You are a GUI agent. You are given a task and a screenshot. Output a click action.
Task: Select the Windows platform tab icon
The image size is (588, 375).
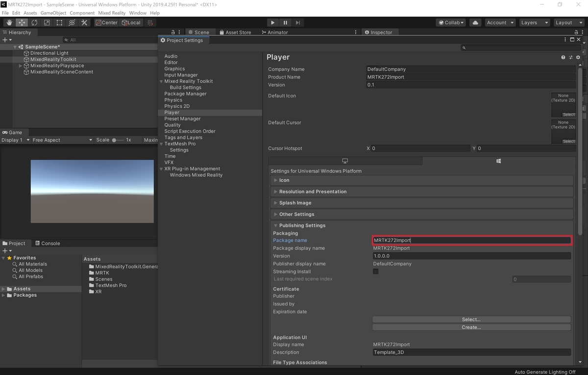point(498,161)
